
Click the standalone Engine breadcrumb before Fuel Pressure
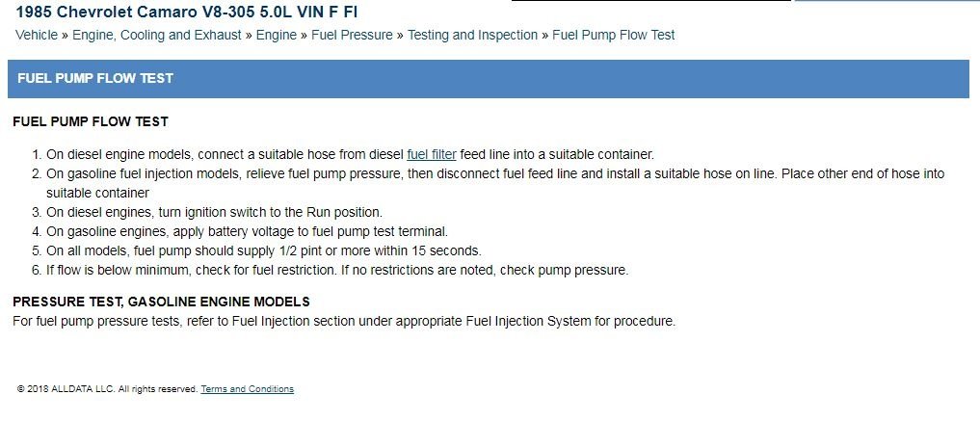tap(276, 35)
